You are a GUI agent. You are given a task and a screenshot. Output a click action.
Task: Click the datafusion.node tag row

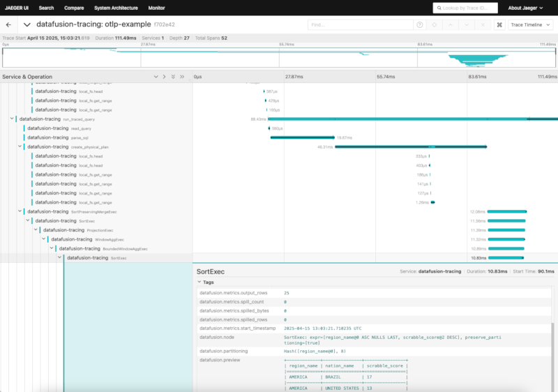pyautogui.click(x=374, y=340)
